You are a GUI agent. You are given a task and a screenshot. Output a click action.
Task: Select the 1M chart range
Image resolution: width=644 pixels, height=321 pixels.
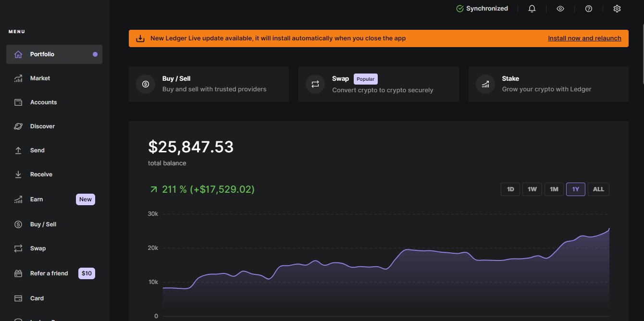[x=554, y=189]
